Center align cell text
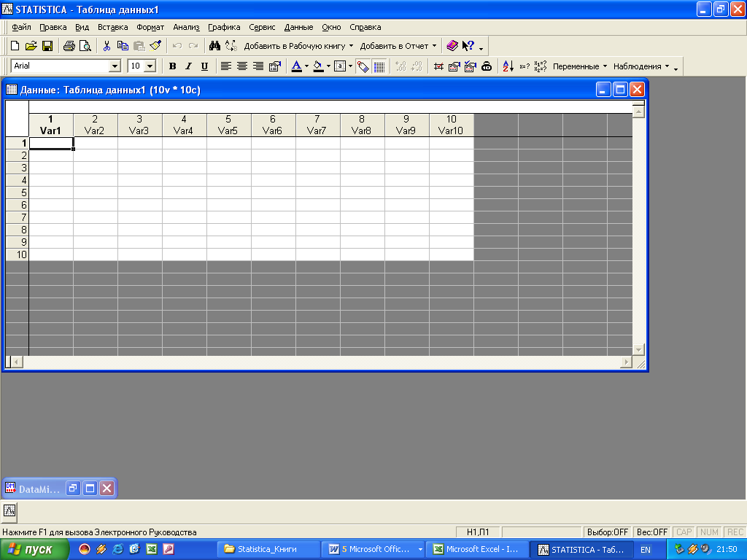 click(x=242, y=66)
